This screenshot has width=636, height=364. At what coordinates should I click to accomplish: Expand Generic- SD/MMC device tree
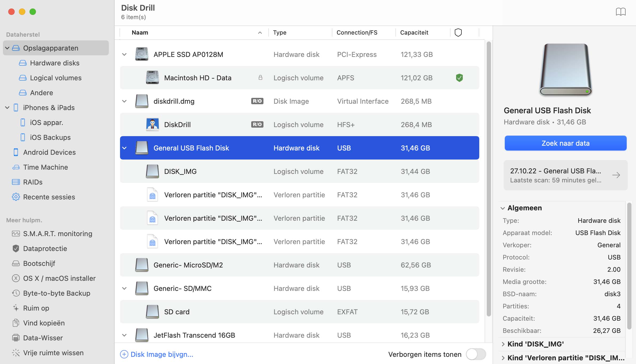click(x=124, y=288)
